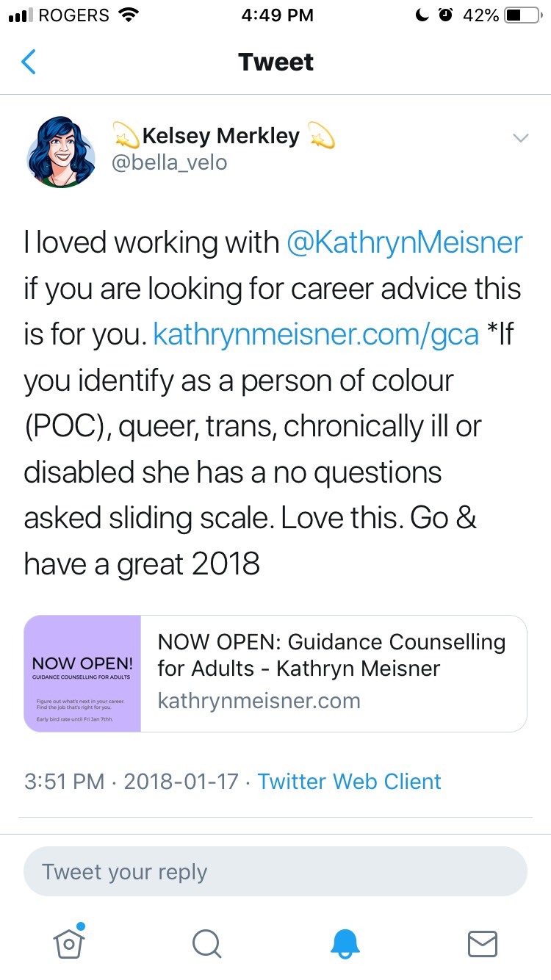Open the Search tab magnifier
This screenshot has height=980, width=551.
(206, 943)
